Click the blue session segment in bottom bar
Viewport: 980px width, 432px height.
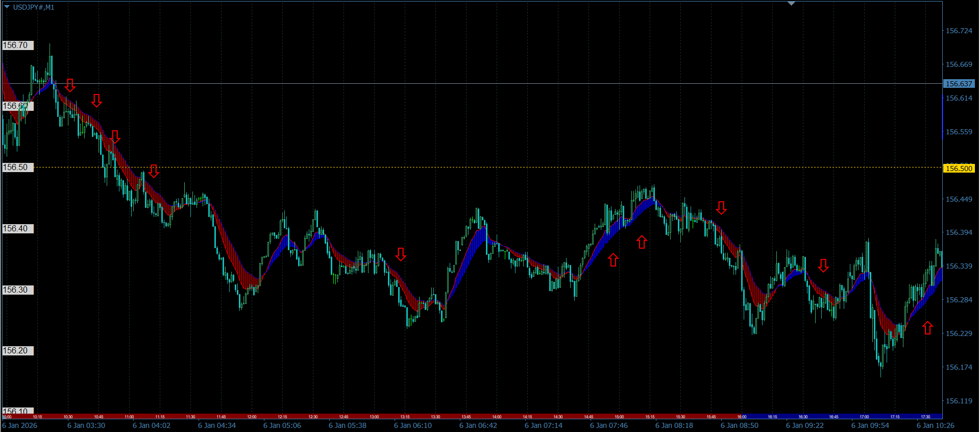coord(842,417)
